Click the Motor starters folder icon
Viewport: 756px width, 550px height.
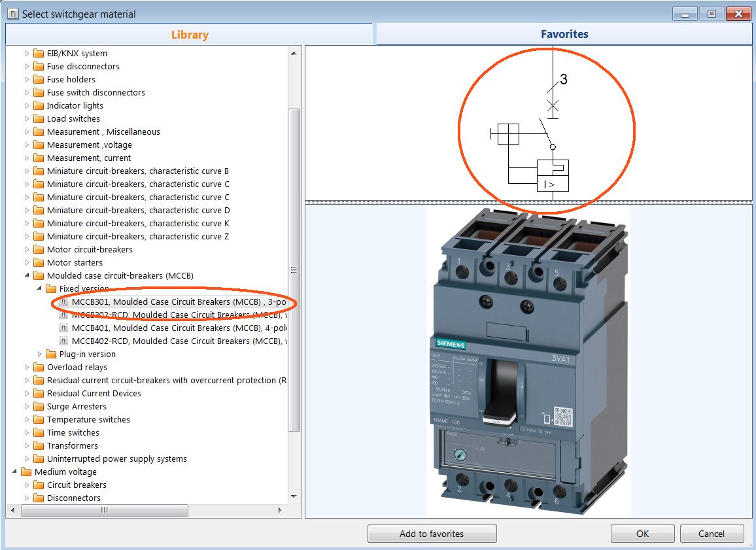point(39,263)
